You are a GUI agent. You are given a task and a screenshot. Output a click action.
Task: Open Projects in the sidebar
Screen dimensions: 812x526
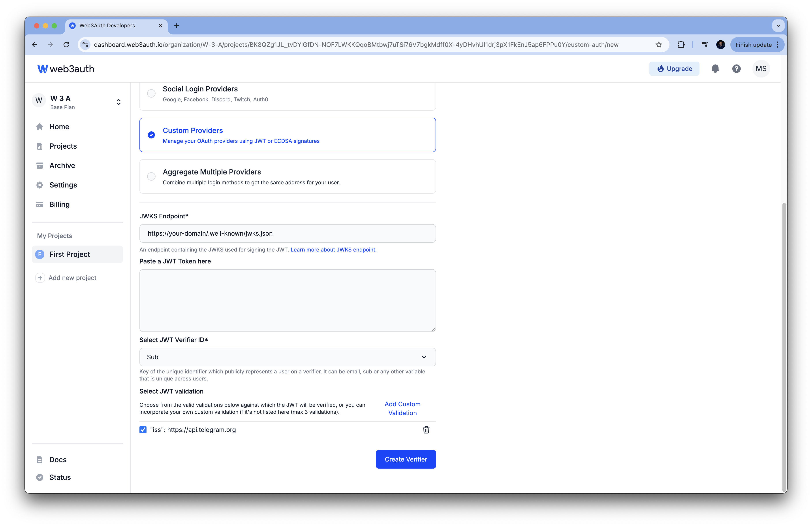63,146
